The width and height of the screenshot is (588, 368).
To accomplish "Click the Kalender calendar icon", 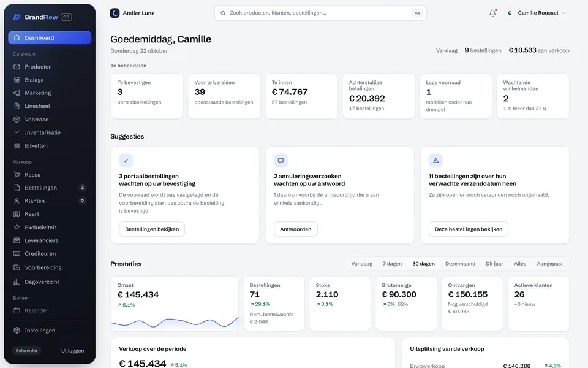I will tap(17, 310).
